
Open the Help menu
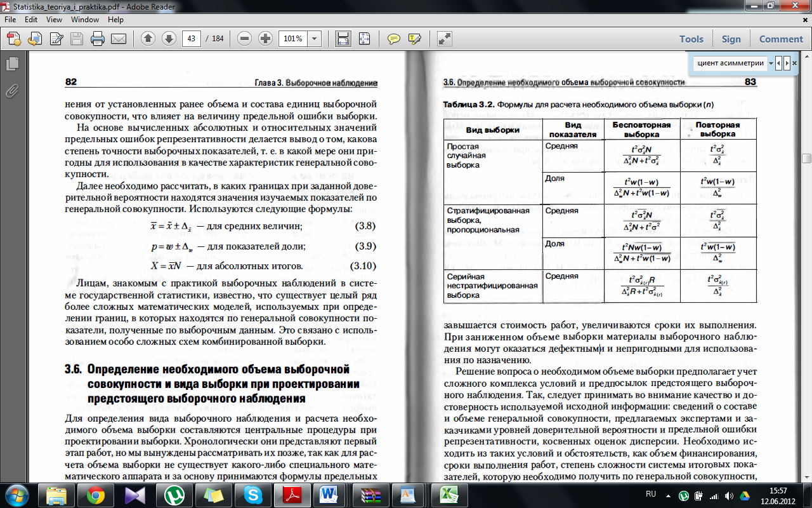point(115,20)
